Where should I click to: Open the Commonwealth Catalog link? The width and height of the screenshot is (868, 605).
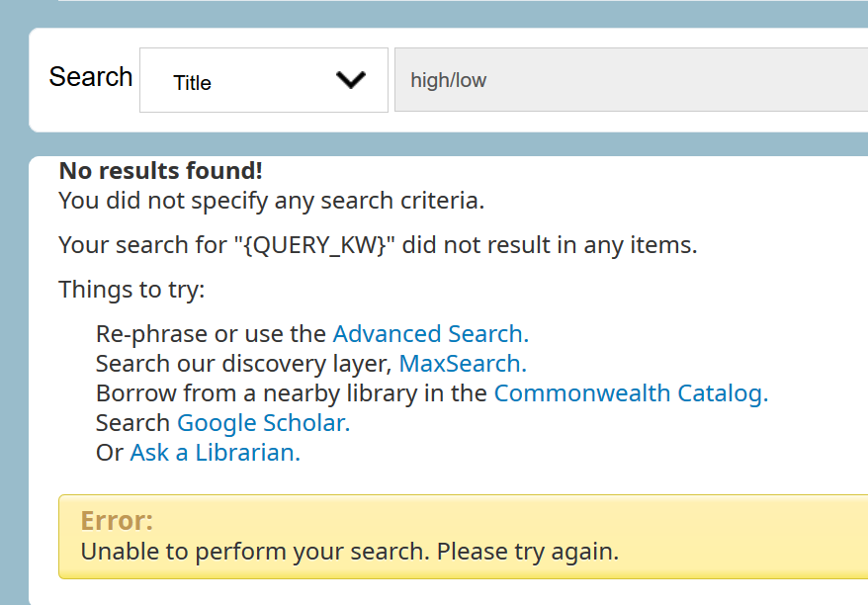(x=631, y=392)
